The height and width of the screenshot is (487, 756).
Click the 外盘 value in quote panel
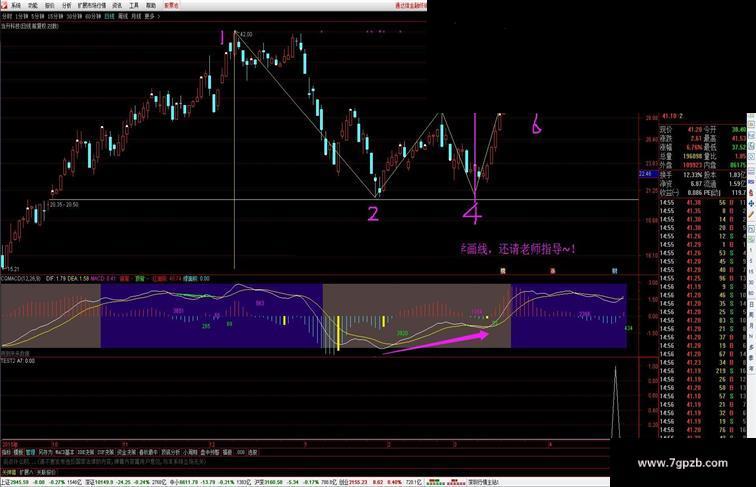tap(692, 165)
